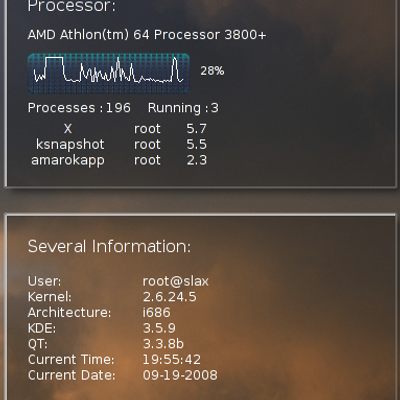This screenshot has width=400, height=400.
Task: Select the Current Date value 09-19-2008
Action: click(180, 375)
